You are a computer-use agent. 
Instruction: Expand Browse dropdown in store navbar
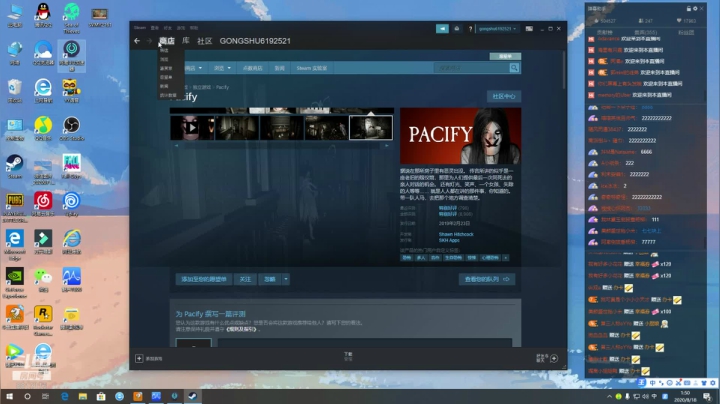(x=222, y=68)
